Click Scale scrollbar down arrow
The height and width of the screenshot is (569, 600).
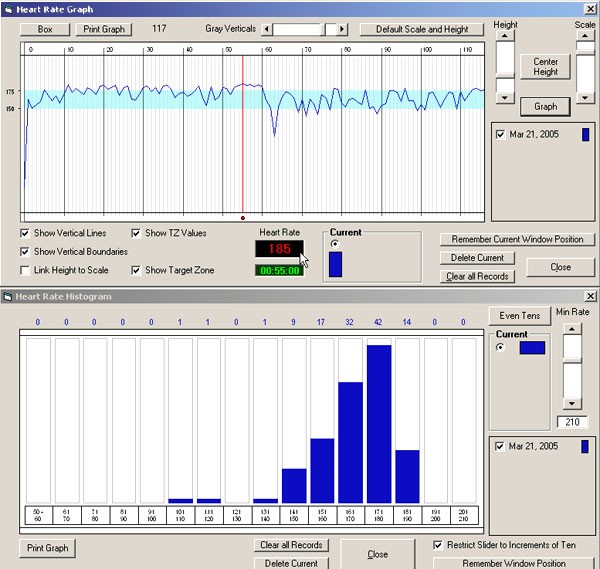[x=585, y=98]
